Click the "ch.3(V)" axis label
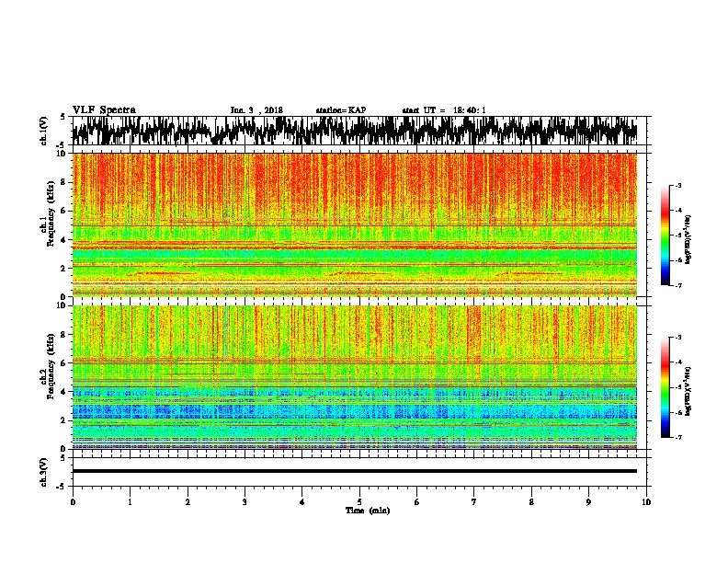This screenshot has width=728, height=563. (44, 472)
